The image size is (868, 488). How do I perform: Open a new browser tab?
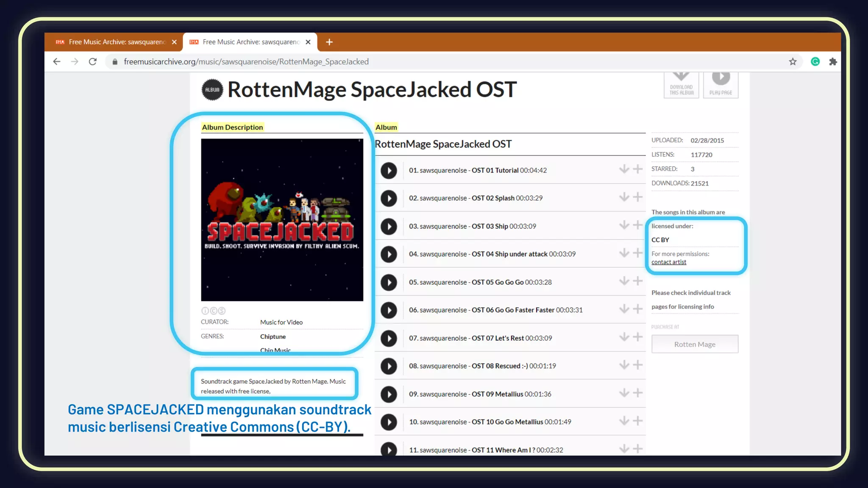tap(329, 42)
